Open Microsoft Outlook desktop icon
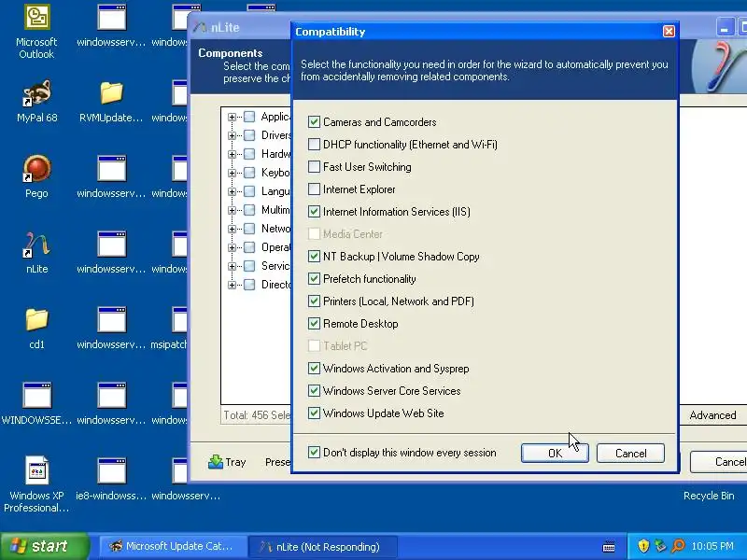Image resolution: width=747 pixels, height=560 pixels. (x=36, y=32)
